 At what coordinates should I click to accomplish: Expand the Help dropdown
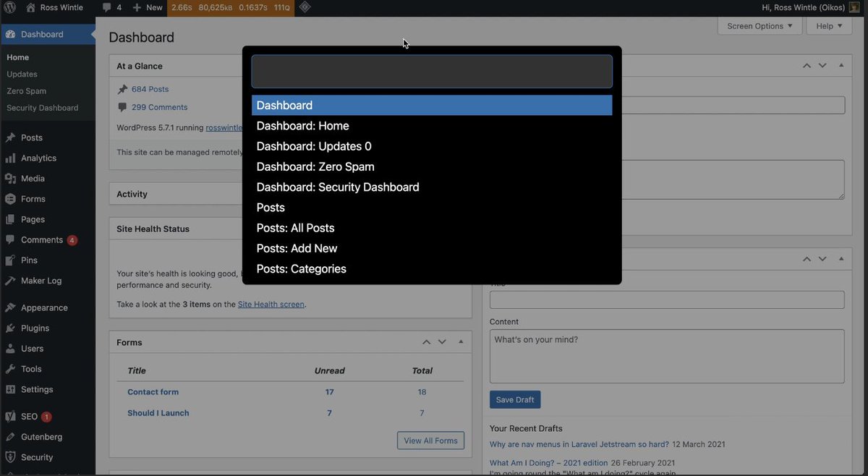[x=829, y=26]
